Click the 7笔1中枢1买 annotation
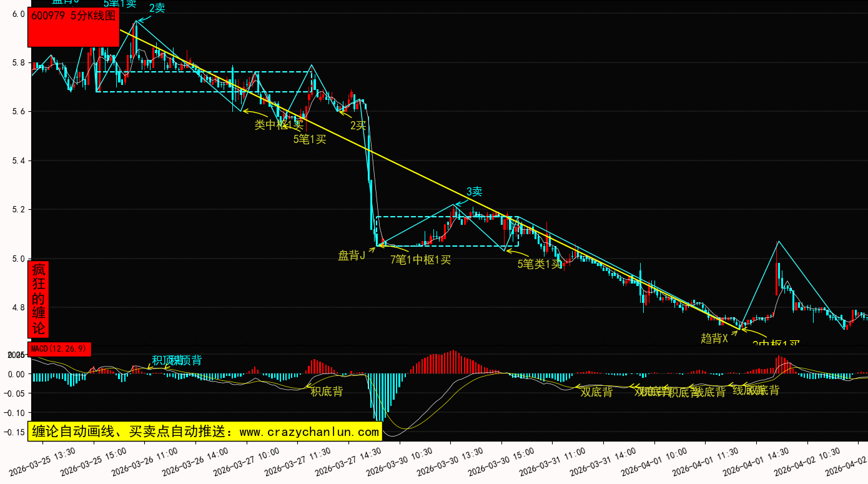This screenshot has height=484, width=868. [x=420, y=260]
